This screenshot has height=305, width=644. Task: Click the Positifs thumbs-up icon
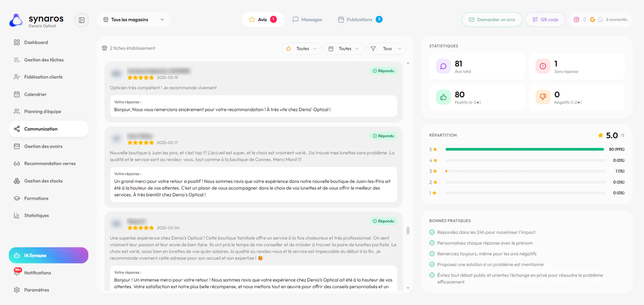pos(443,97)
